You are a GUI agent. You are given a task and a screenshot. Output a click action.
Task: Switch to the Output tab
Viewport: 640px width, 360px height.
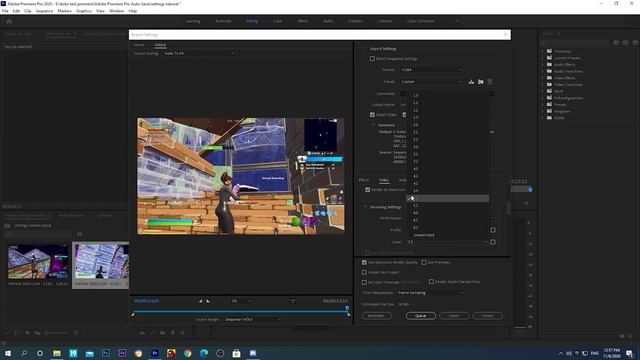(x=160, y=44)
